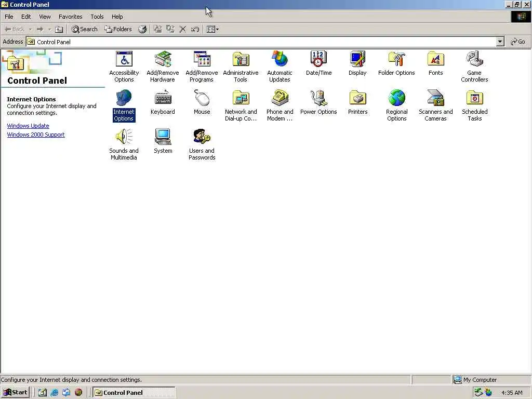Open Sounds and Multimedia properties
This screenshot has height=399, width=532.
[124, 144]
